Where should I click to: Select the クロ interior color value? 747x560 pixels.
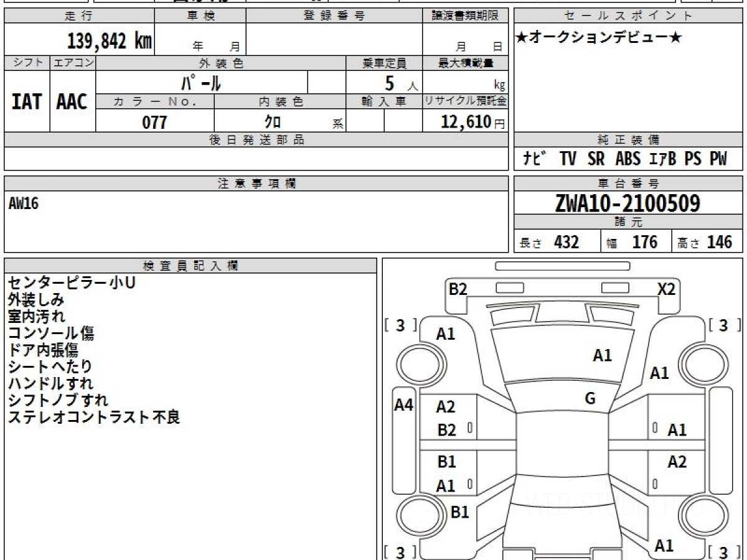tap(273, 123)
